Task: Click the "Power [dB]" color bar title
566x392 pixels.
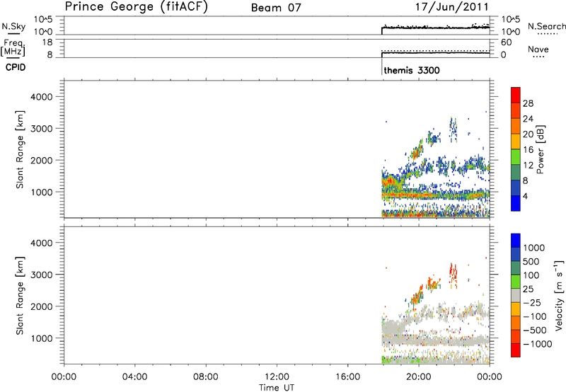Action: pyautogui.click(x=540, y=149)
